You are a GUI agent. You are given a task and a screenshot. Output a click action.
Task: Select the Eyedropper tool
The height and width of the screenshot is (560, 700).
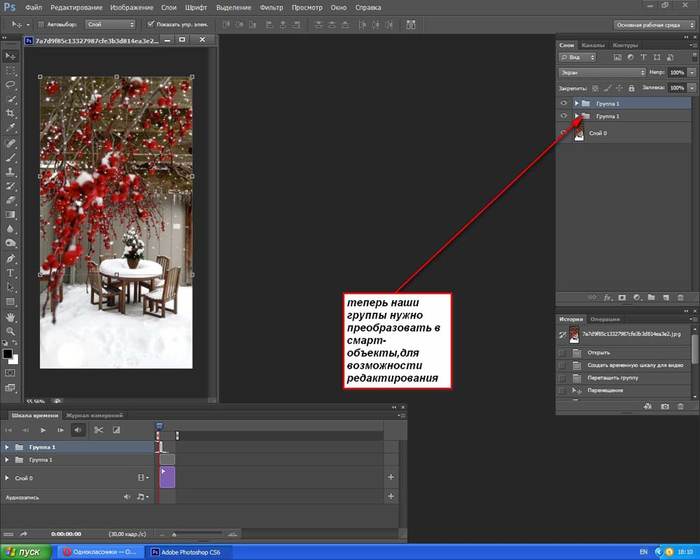coord(10,128)
